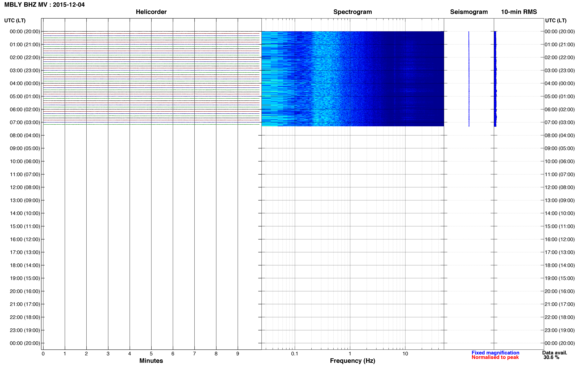Click the left 'UTC (LT)' axis label

coord(15,20)
